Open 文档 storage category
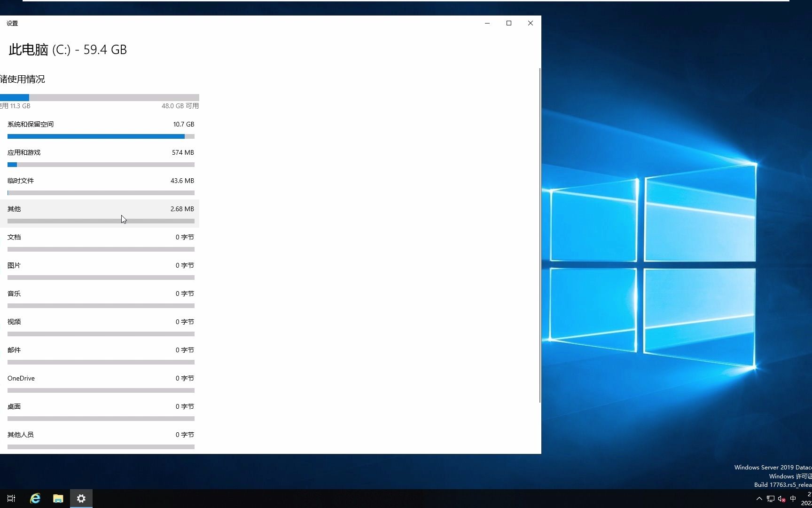This screenshot has width=812, height=508. (100, 242)
